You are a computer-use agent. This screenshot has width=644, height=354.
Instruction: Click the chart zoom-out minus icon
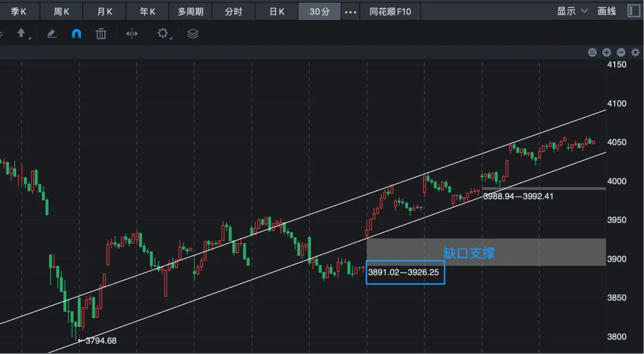(x=621, y=52)
